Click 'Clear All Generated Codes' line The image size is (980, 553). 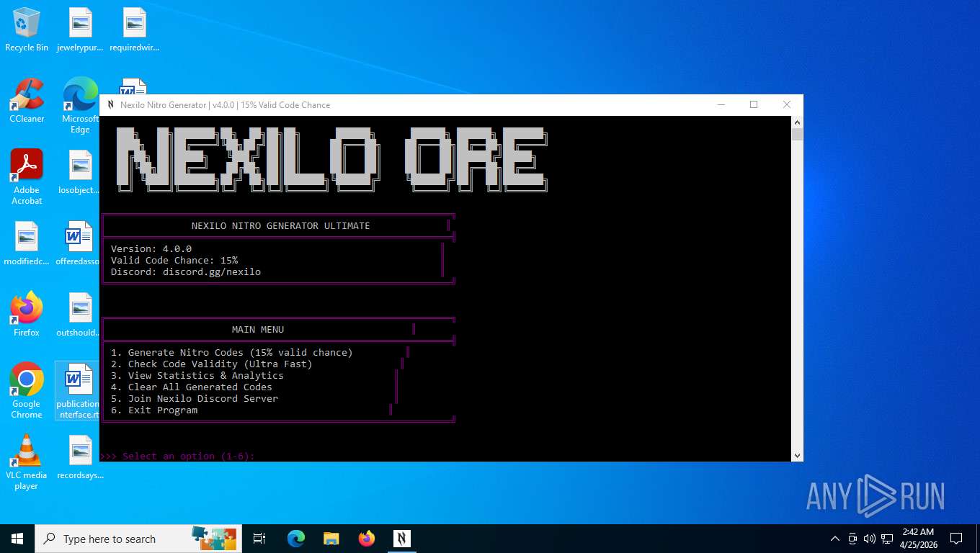pos(192,387)
